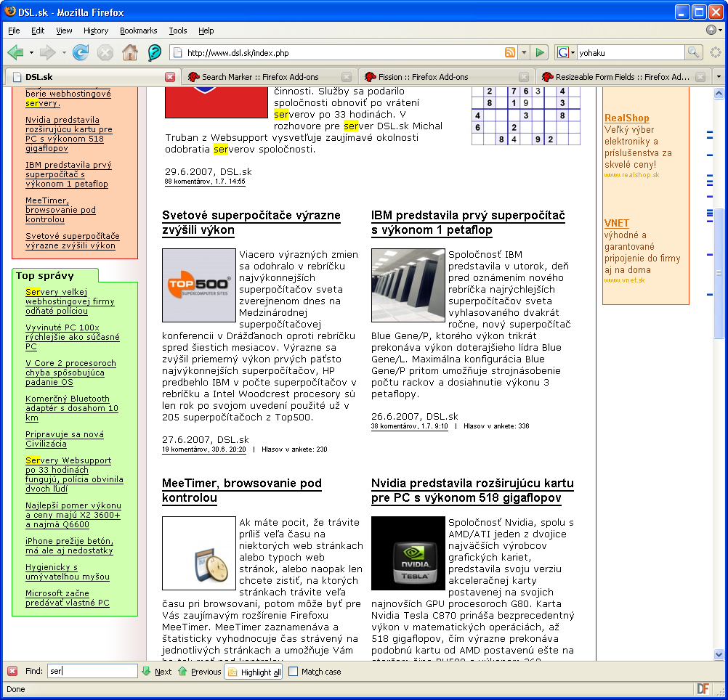Switch to the Fission add-ons tab
Viewport: 728px width, 700px height.
coord(445,77)
